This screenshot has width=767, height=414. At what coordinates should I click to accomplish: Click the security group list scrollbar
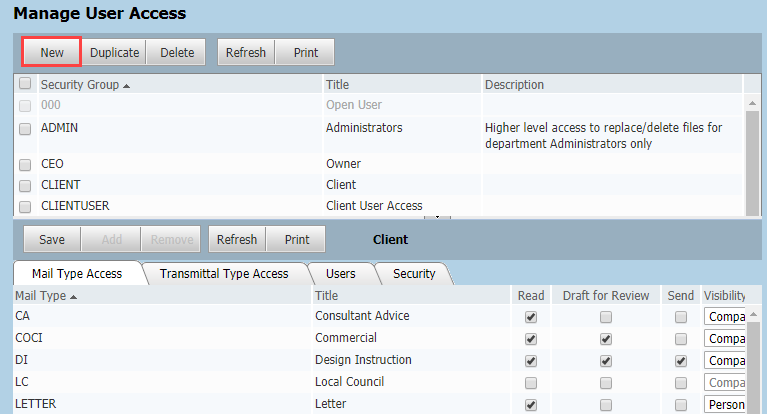pos(750,150)
